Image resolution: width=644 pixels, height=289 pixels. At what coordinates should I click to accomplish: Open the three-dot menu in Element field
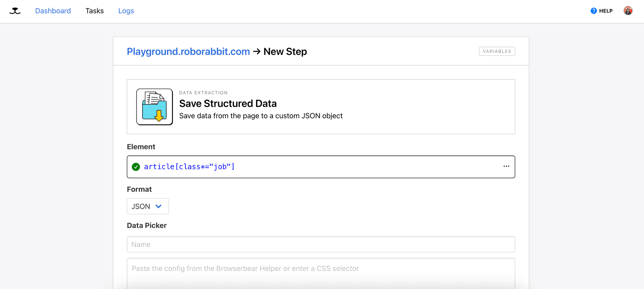click(x=506, y=166)
